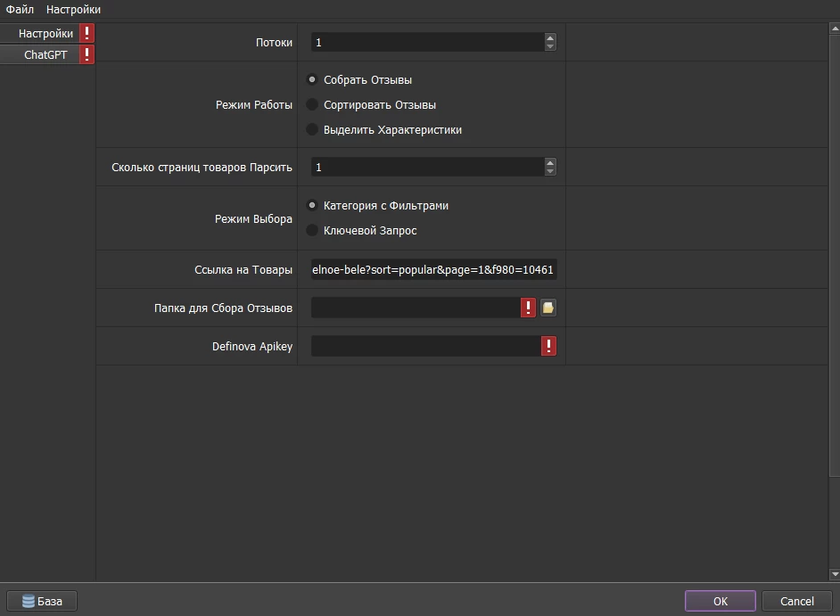Click the vertical scrollbar down arrow
Screen dimensions: 840x616
(835, 574)
